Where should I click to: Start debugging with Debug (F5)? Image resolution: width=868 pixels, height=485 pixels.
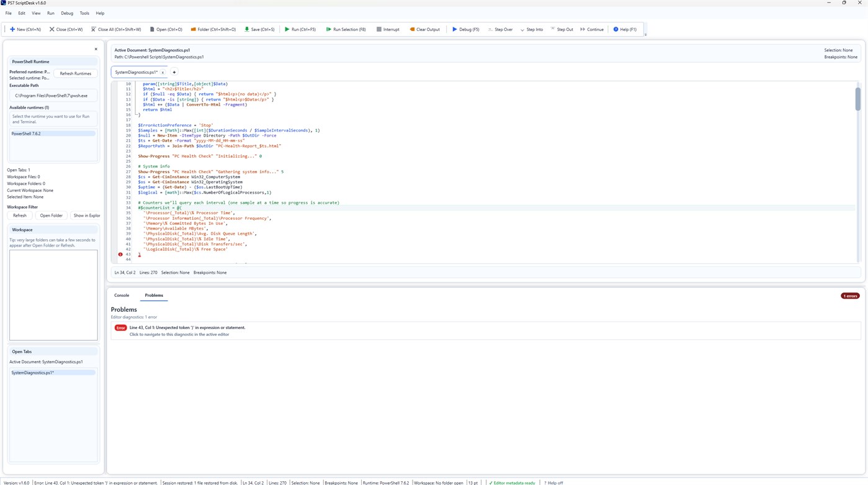click(465, 29)
